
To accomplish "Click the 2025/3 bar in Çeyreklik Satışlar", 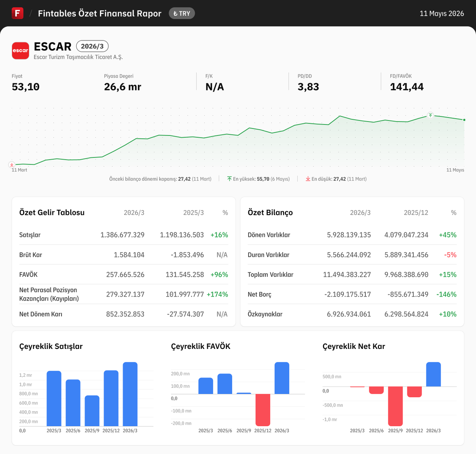I will 54,398.
